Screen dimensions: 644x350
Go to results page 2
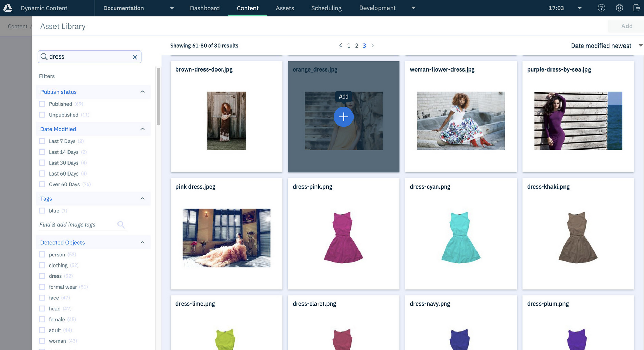pyautogui.click(x=357, y=46)
